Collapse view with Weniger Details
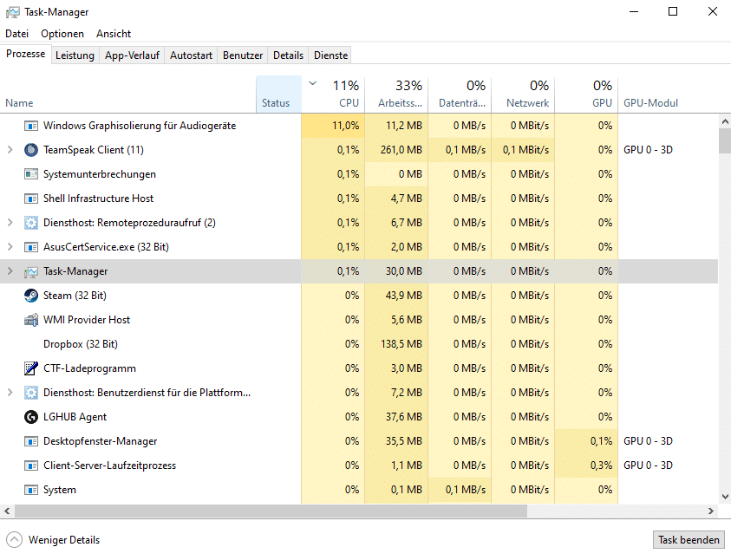Screen dimensions: 731x560 [x=53, y=540]
